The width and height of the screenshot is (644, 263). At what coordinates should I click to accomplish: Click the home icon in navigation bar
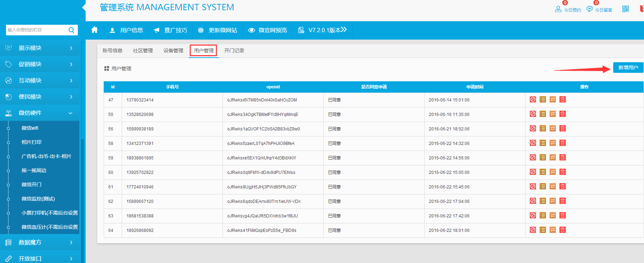pyautogui.click(x=94, y=30)
